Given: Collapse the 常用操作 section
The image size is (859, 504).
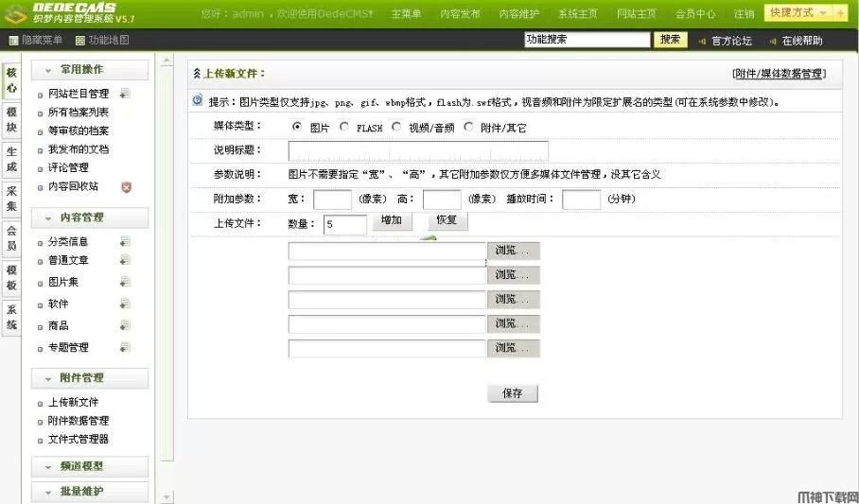Looking at the screenshot, I should (90, 70).
